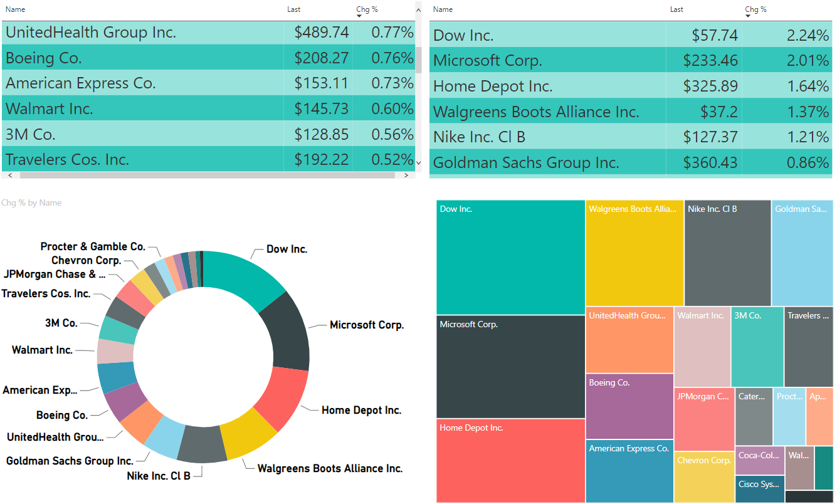
Task: Click Travelers Cos. Inc. donut label
Action: click(x=46, y=293)
